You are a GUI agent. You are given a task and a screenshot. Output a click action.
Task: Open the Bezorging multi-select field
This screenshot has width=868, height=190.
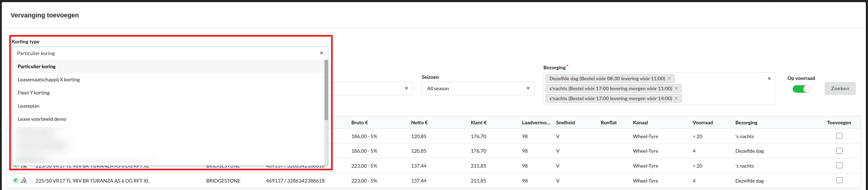tap(725, 89)
